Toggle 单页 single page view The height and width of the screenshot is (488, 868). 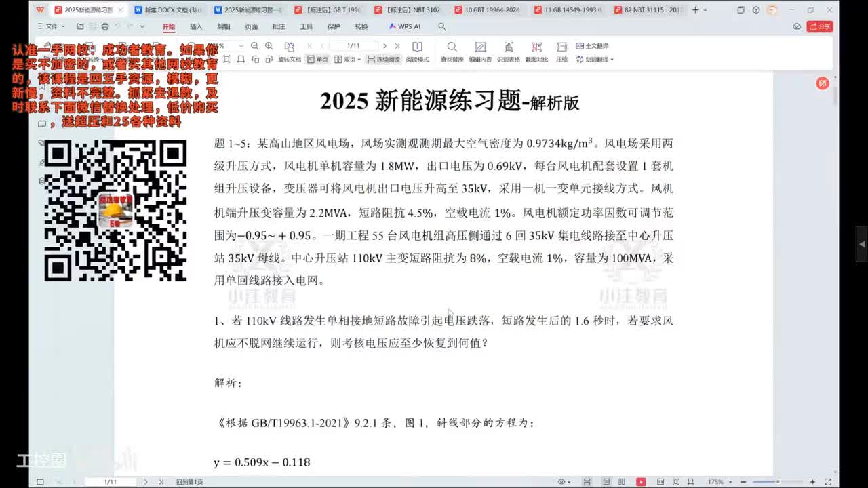coord(317,59)
